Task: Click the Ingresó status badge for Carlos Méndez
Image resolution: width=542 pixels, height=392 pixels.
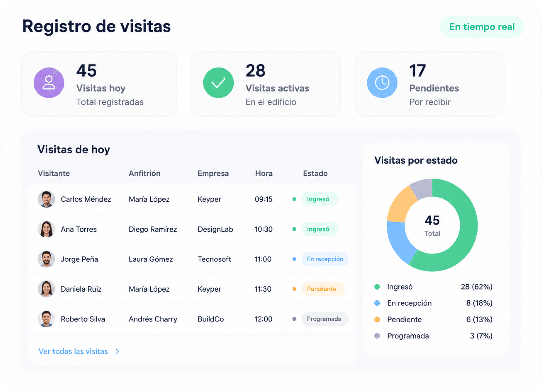Action: pyautogui.click(x=319, y=199)
